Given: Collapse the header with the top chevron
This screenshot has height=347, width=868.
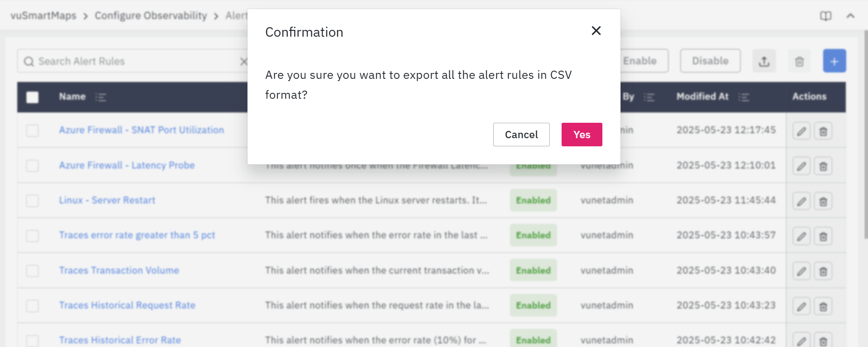Looking at the screenshot, I should (x=850, y=16).
